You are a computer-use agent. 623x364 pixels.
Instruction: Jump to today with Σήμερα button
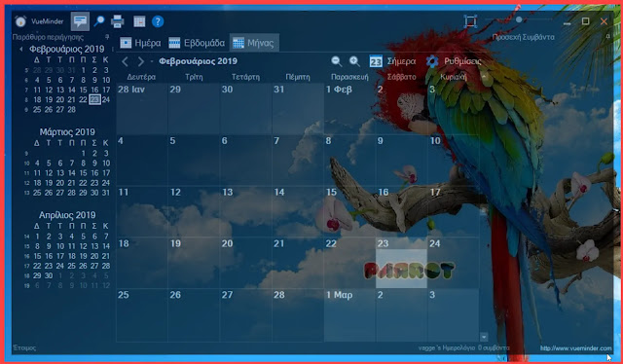click(x=392, y=61)
